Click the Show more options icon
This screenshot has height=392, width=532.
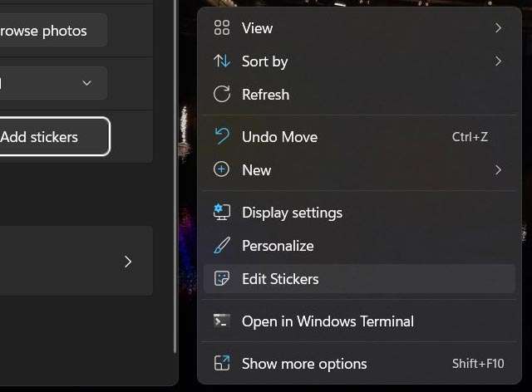(x=221, y=364)
